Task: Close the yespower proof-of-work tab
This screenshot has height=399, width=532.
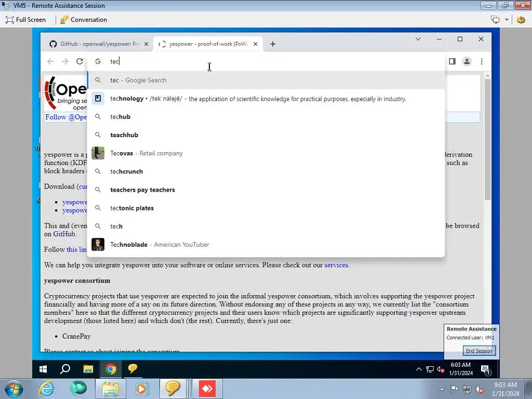Action: [256, 44]
